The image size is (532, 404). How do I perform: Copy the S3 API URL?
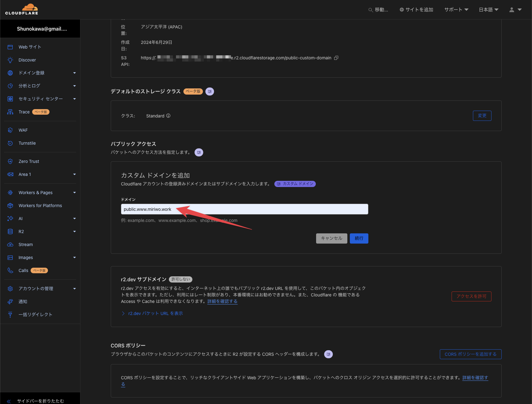[336, 58]
